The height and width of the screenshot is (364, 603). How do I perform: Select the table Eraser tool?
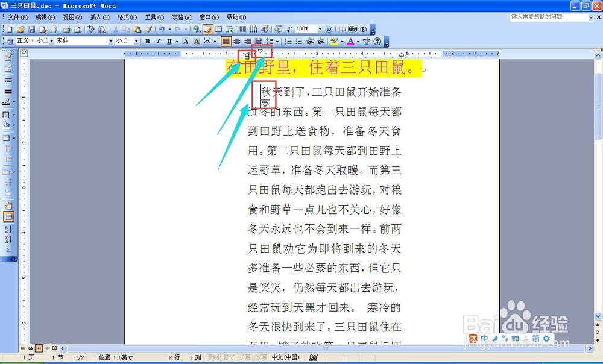pyautogui.click(x=8, y=69)
